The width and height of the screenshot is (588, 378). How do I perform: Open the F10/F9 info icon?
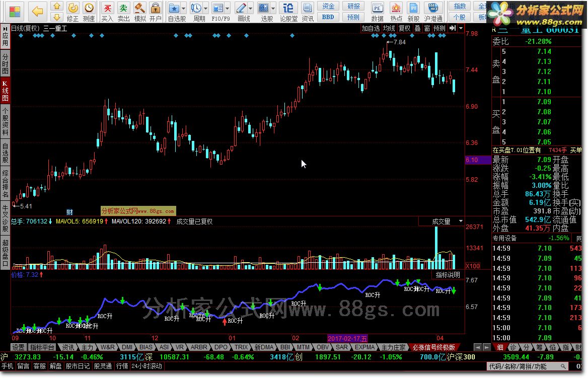pos(218,12)
